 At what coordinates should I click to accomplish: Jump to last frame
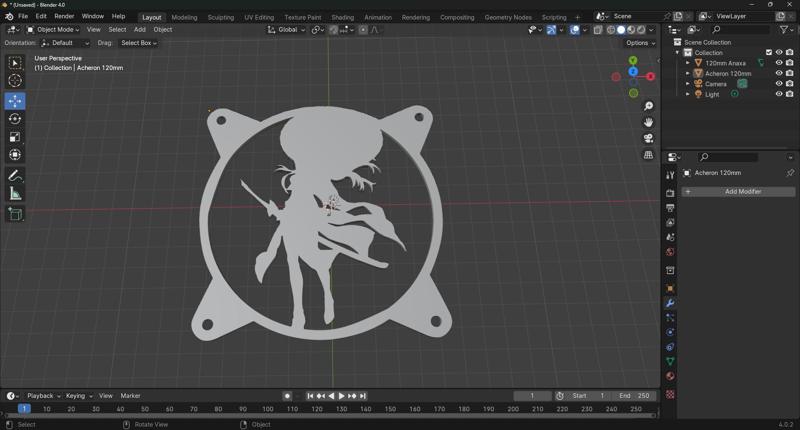tap(363, 396)
